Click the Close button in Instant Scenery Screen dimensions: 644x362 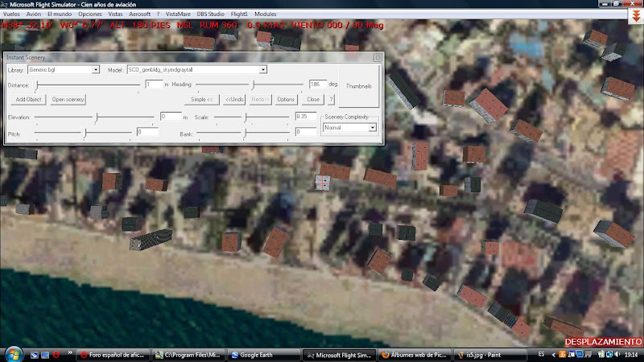coord(313,99)
